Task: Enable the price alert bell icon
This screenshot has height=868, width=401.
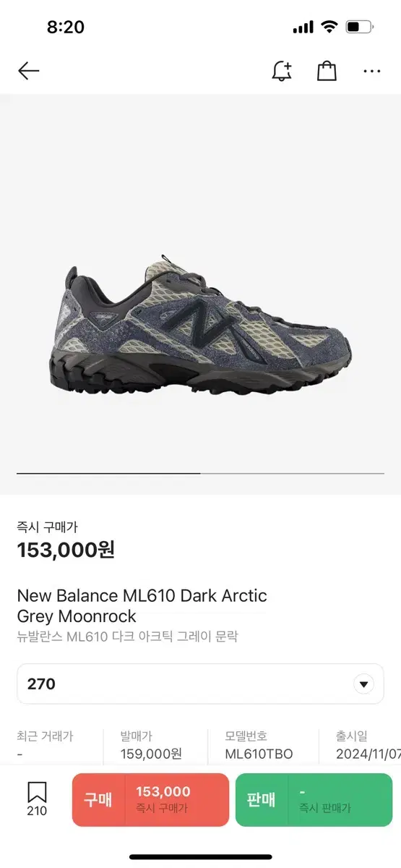Action: pyautogui.click(x=282, y=70)
